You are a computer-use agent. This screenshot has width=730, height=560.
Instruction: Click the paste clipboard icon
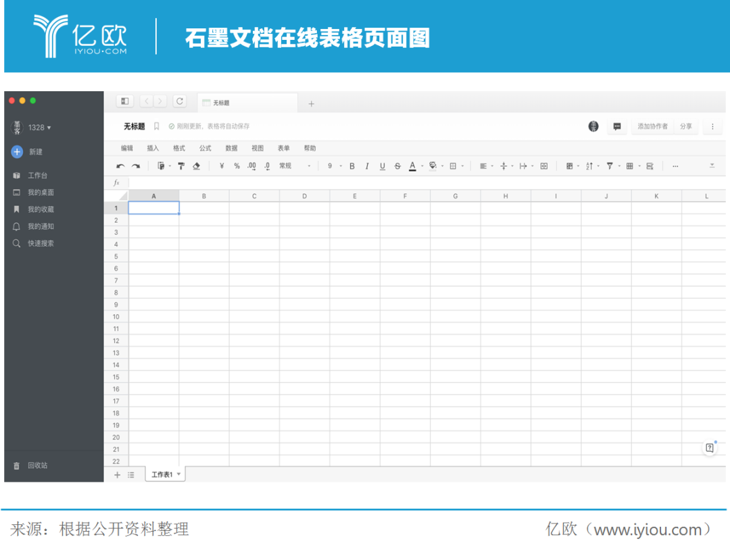pos(161,166)
